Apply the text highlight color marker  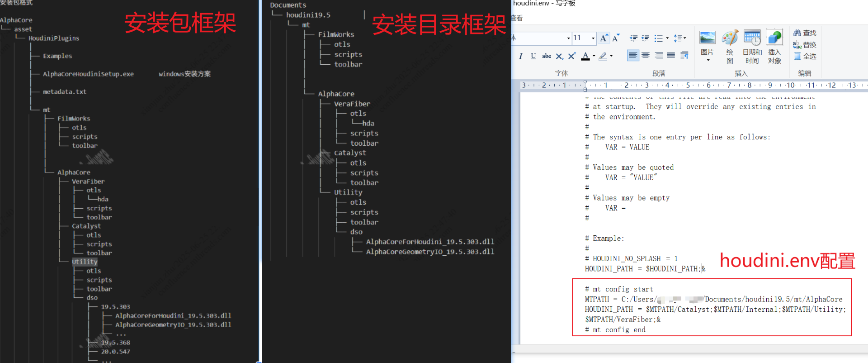click(x=603, y=56)
